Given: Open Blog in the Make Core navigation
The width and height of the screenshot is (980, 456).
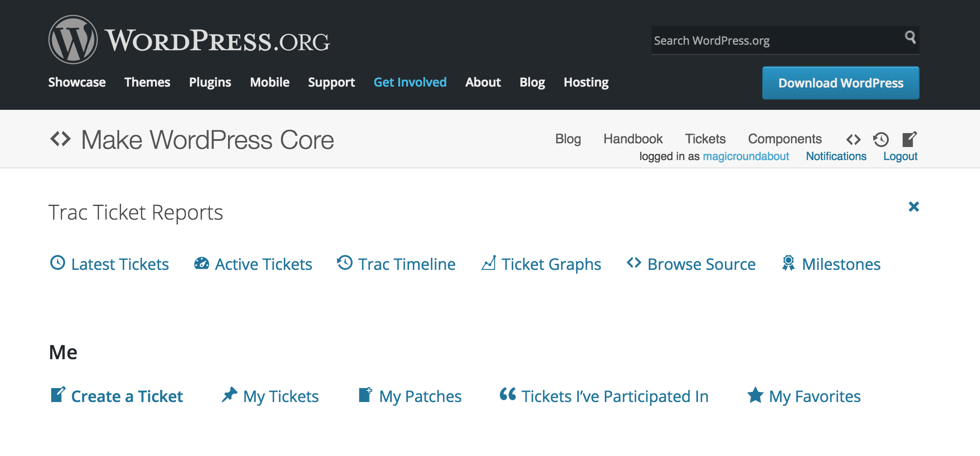Looking at the screenshot, I should click(x=568, y=139).
